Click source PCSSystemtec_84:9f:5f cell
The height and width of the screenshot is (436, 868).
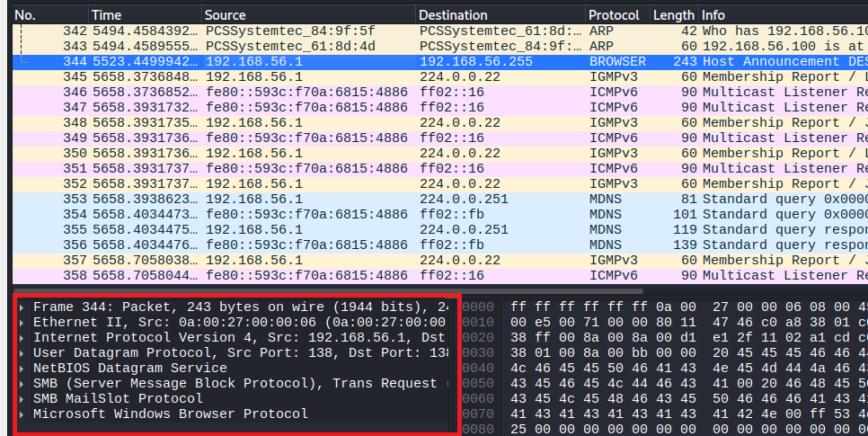[290, 31]
